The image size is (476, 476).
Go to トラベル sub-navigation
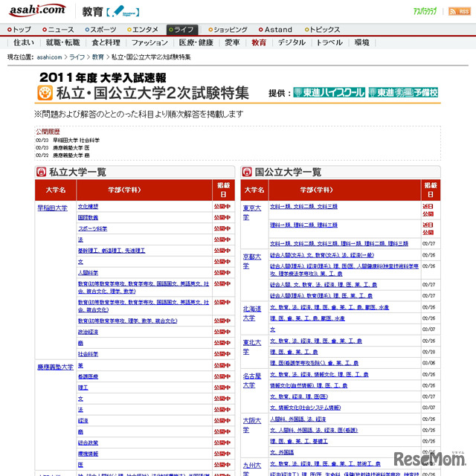click(x=329, y=42)
